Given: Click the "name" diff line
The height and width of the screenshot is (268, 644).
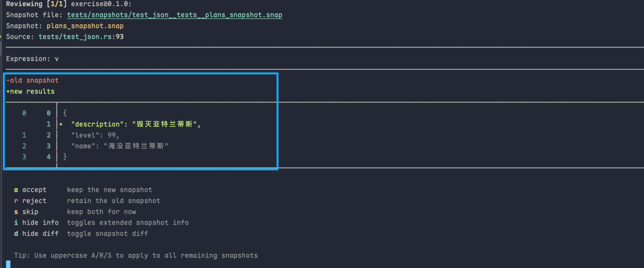Looking at the screenshot, I should click(119, 146).
